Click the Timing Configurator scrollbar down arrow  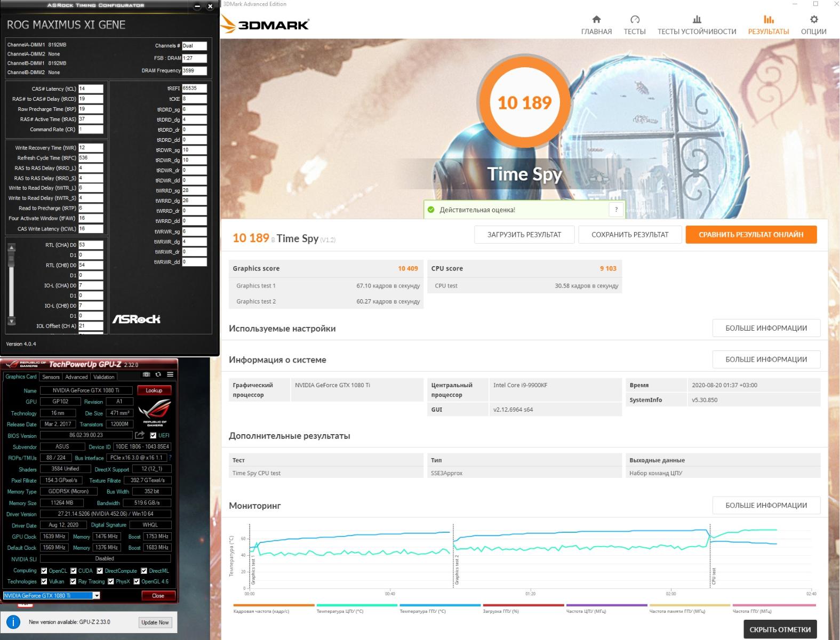(x=12, y=321)
